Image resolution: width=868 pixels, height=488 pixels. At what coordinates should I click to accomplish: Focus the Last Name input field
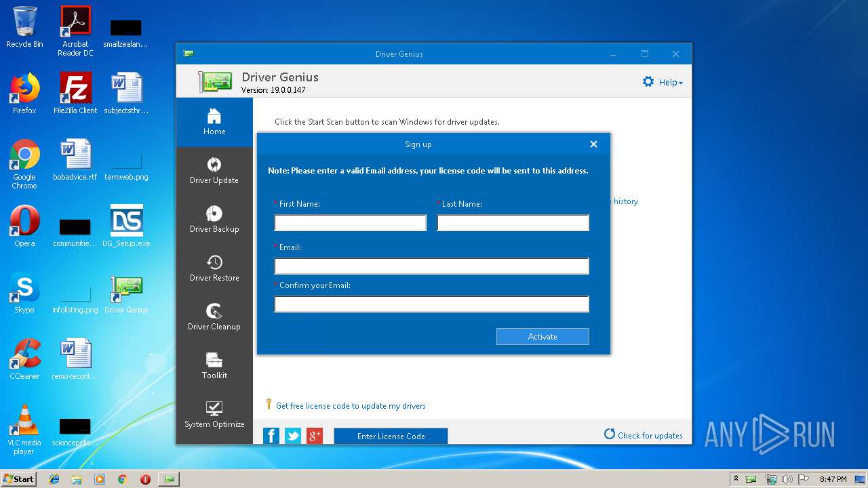coord(513,223)
